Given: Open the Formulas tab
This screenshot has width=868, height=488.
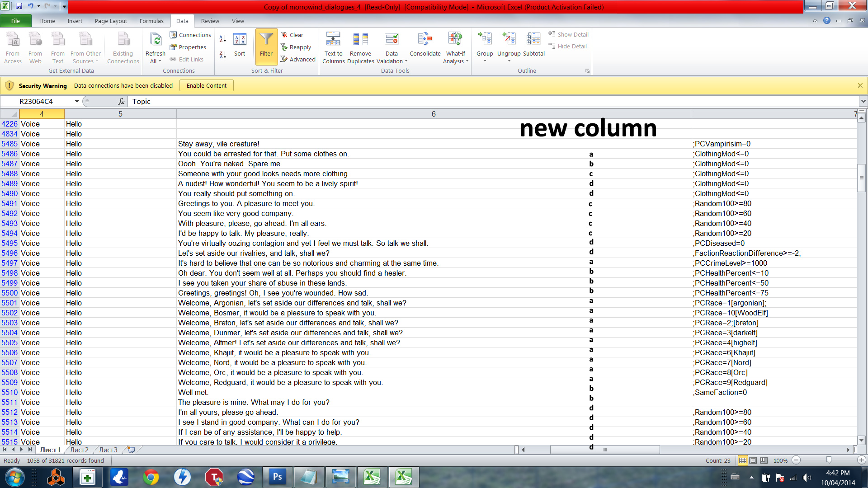Looking at the screenshot, I should 151,21.
